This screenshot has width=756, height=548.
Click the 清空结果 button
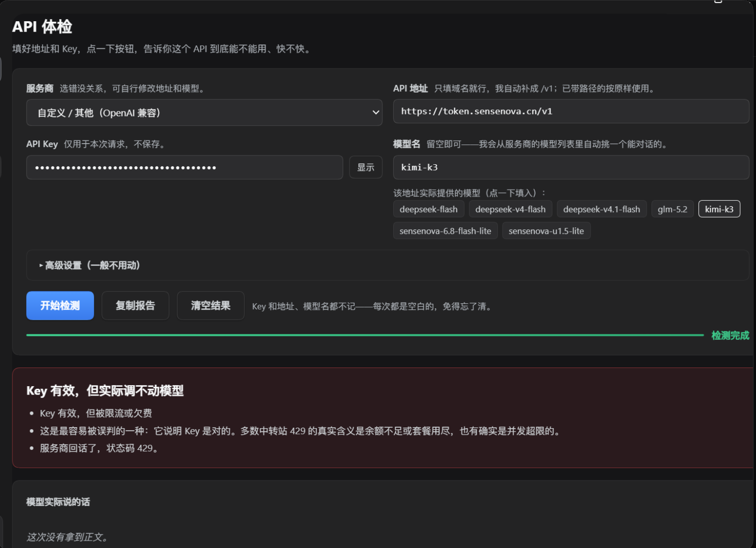click(x=210, y=305)
